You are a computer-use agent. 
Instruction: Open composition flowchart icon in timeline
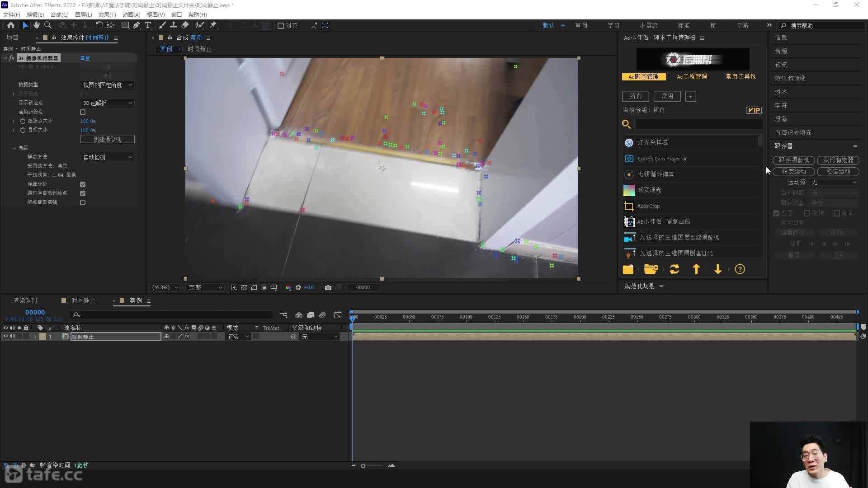[283, 315]
